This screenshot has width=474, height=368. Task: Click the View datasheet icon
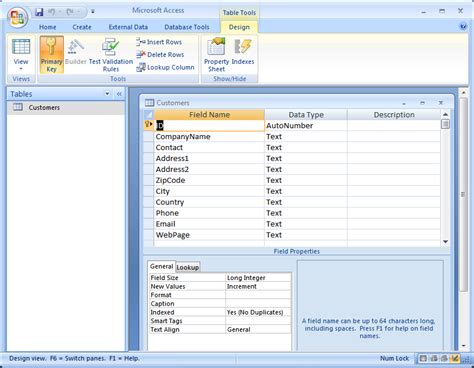point(21,47)
